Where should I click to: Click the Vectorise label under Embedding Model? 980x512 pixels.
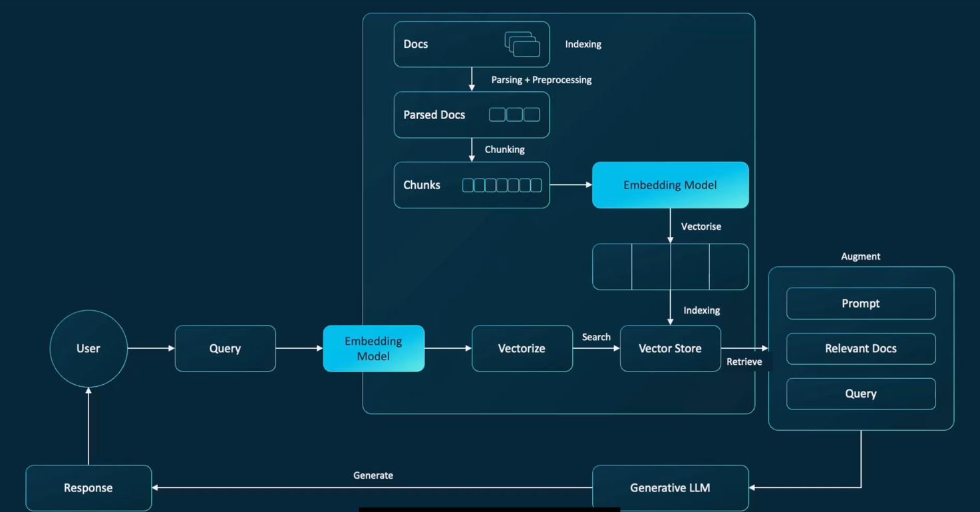pos(701,226)
